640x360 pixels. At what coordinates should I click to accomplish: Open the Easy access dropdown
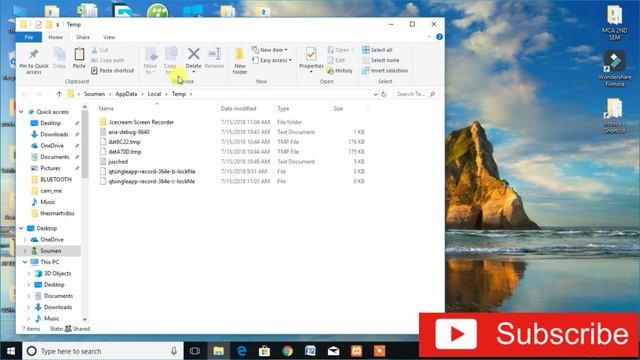(x=272, y=60)
